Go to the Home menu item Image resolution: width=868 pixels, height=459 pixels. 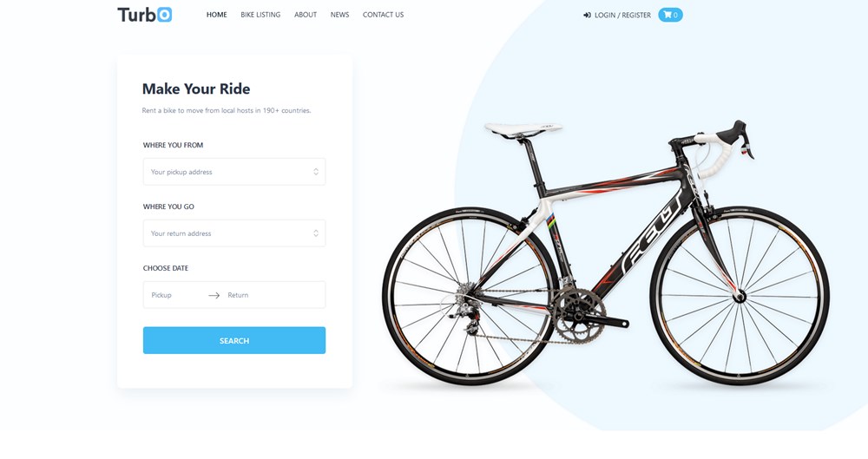[x=216, y=15]
